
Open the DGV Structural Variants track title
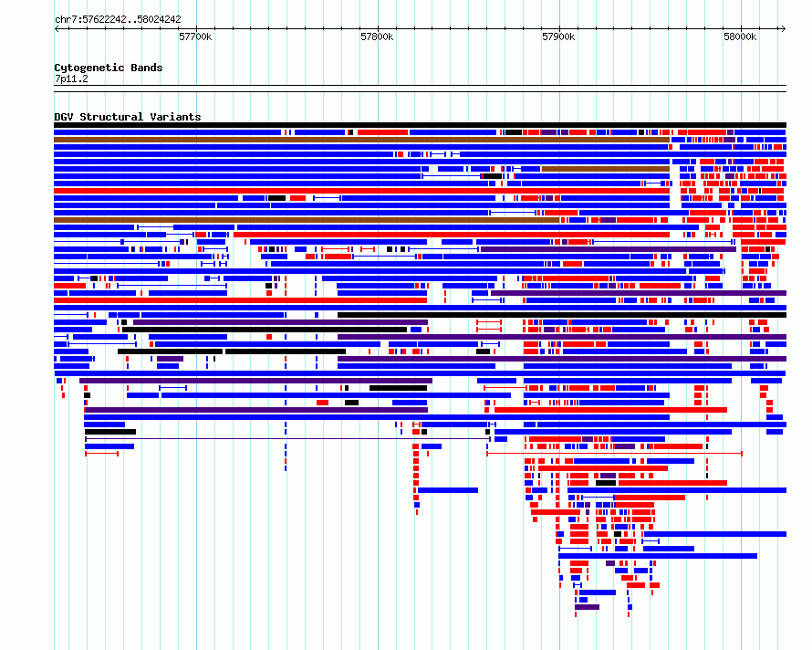128,117
